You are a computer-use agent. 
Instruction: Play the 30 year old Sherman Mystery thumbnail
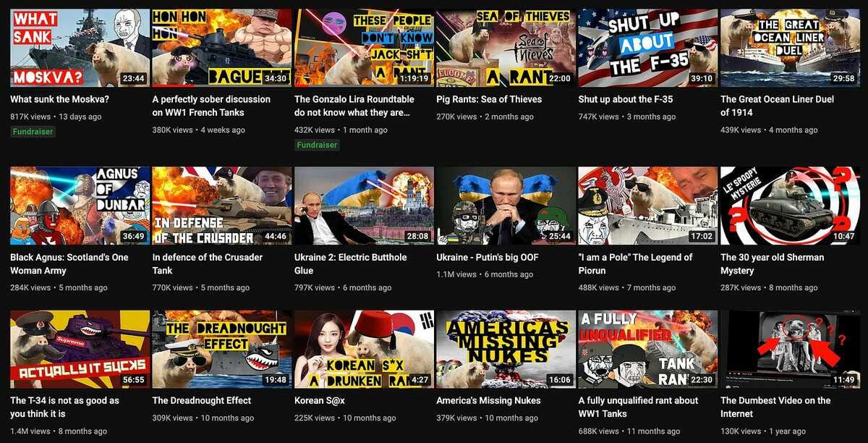[790, 206]
